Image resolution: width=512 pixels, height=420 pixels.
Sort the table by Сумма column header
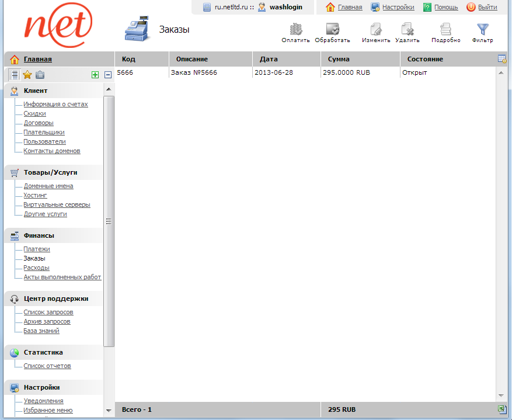339,59
